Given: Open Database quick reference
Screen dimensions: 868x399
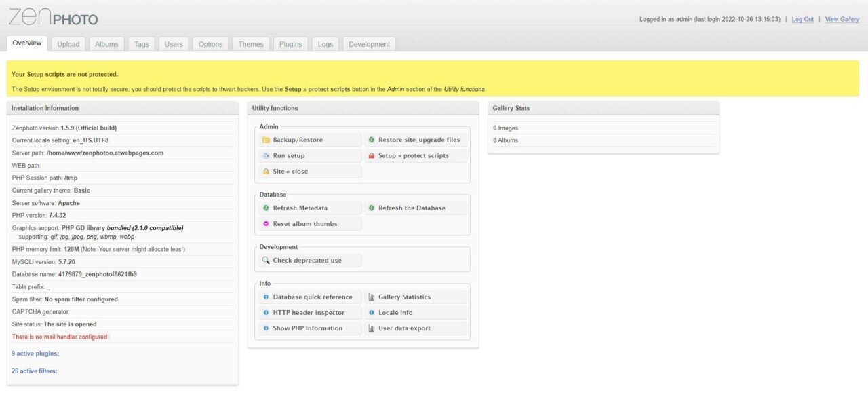Looking at the screenshot, I should [312, 297].
